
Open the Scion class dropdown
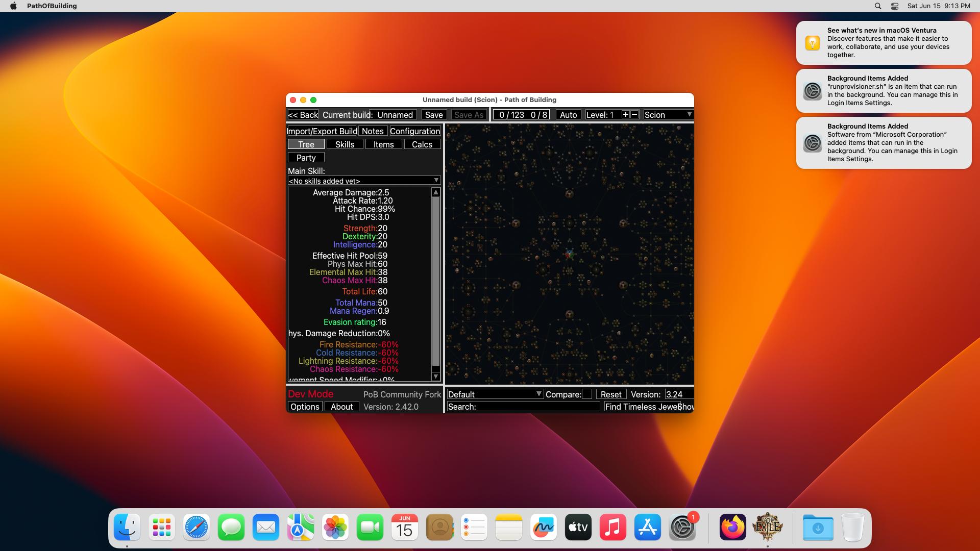pos(668,115)
